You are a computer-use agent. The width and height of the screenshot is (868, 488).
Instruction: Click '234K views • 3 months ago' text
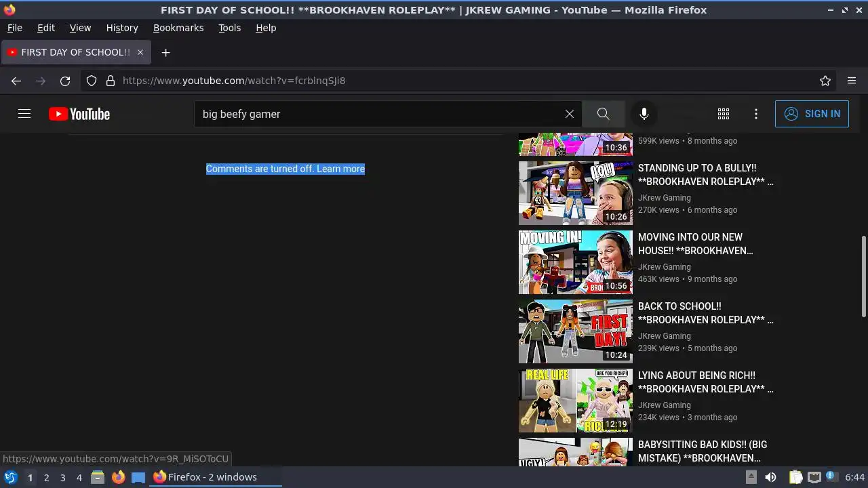tap(688, 418)
